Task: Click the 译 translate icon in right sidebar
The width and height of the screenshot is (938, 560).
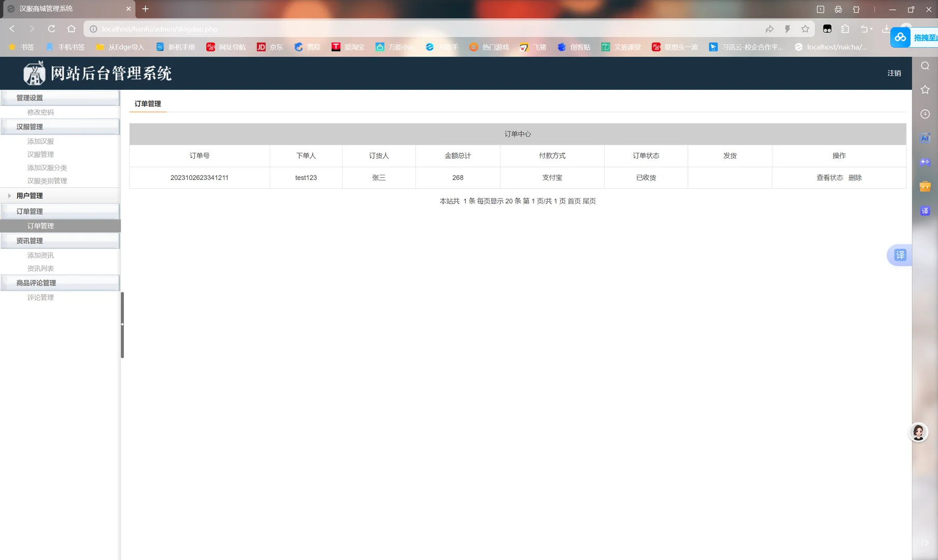Action: (x=925, y=211)
